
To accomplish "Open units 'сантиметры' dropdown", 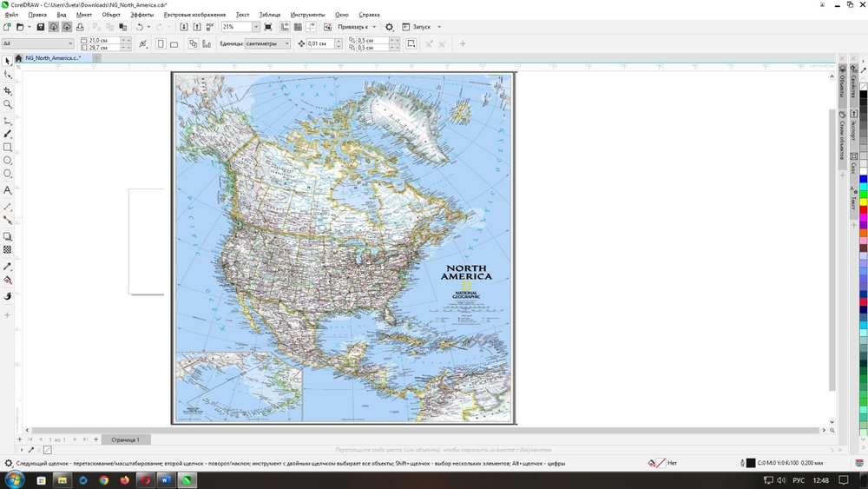I will pos(286,43).
